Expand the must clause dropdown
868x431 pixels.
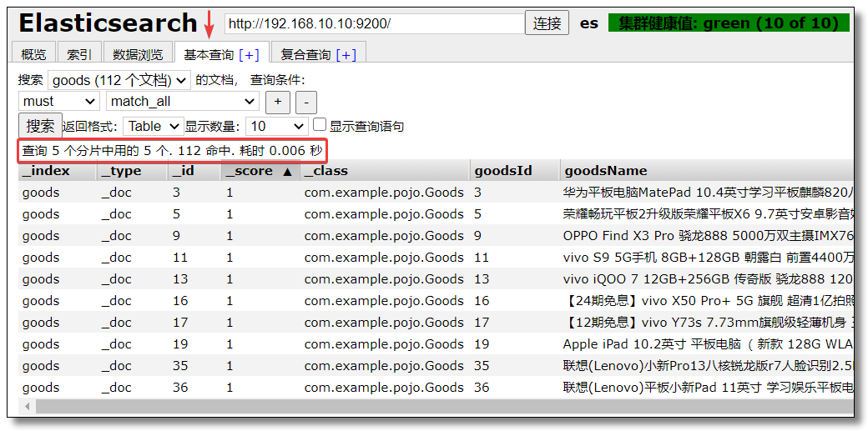[x=58, y=101]
